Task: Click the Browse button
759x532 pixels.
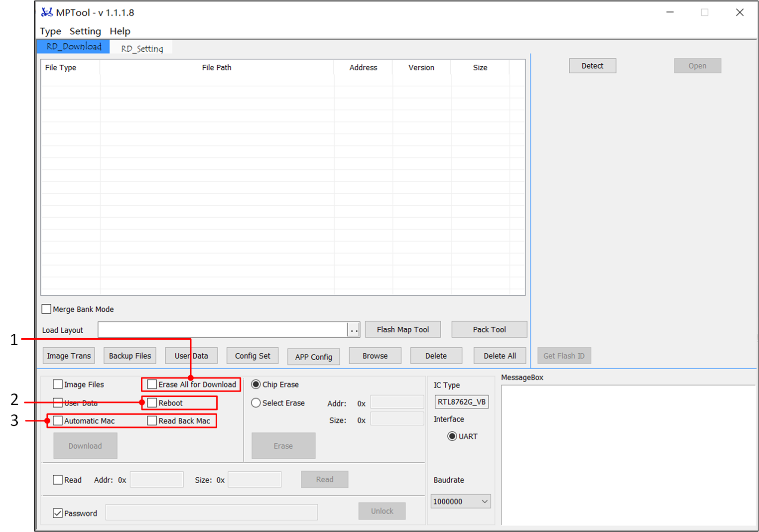Action: pyautogui.click(x=375, y=356)
